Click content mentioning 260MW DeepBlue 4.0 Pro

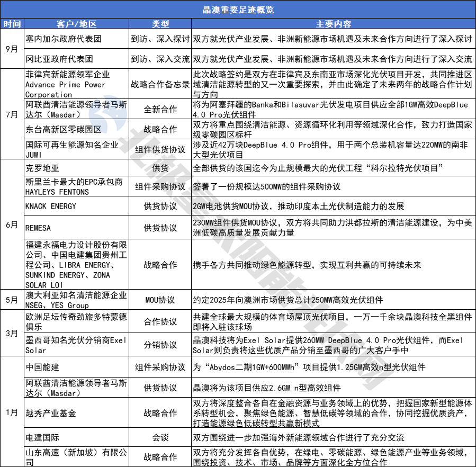tap(334, 345)
